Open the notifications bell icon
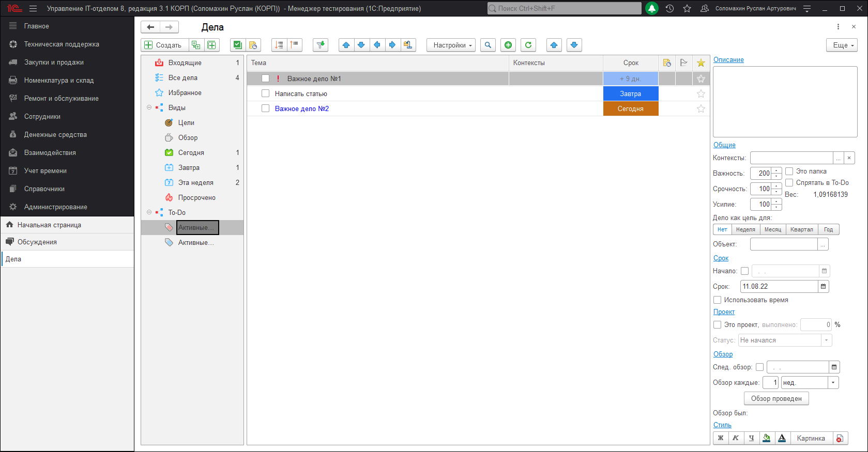The image size is (868, 452). coord(652,8)
